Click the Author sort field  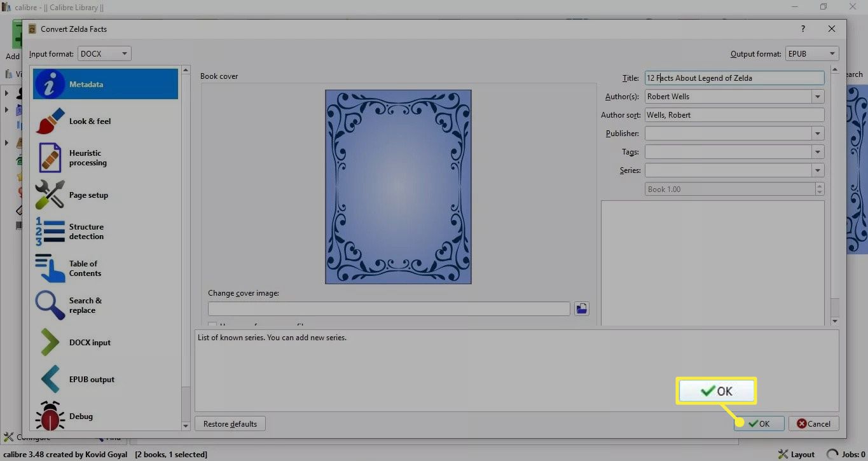(734, 115)
